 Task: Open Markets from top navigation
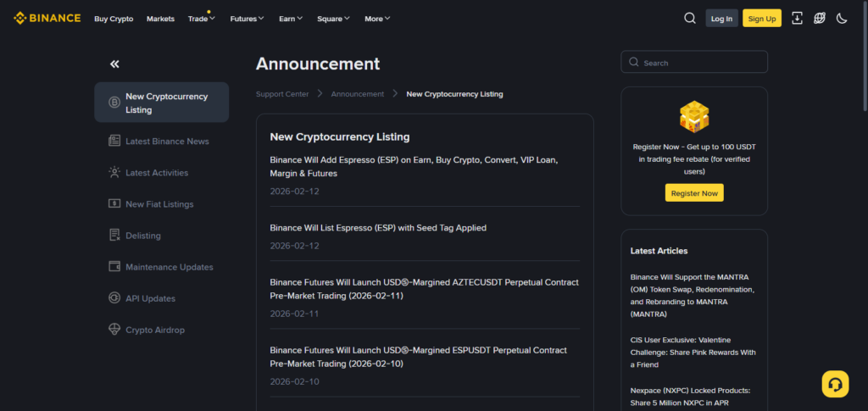(x=160, y=19)
